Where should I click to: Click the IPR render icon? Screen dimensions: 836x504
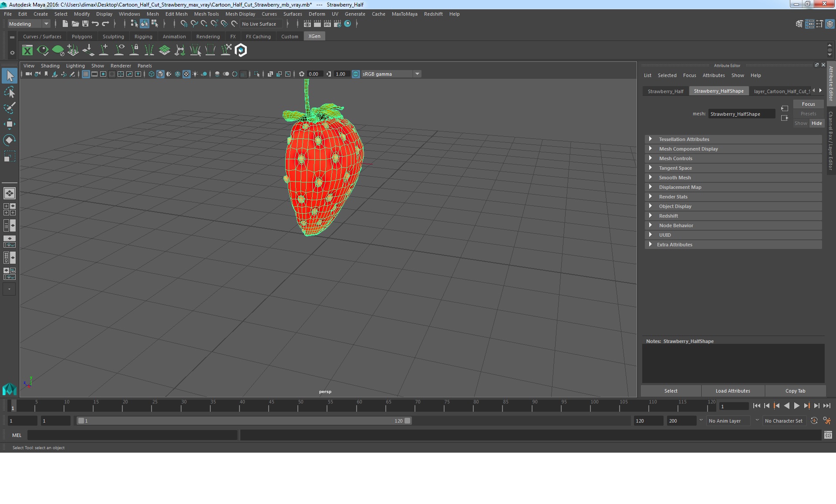pos(327,24)
